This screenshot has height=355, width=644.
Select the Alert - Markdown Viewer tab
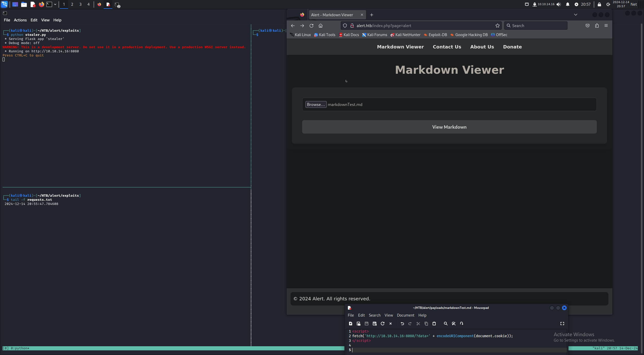pos(337,15)
